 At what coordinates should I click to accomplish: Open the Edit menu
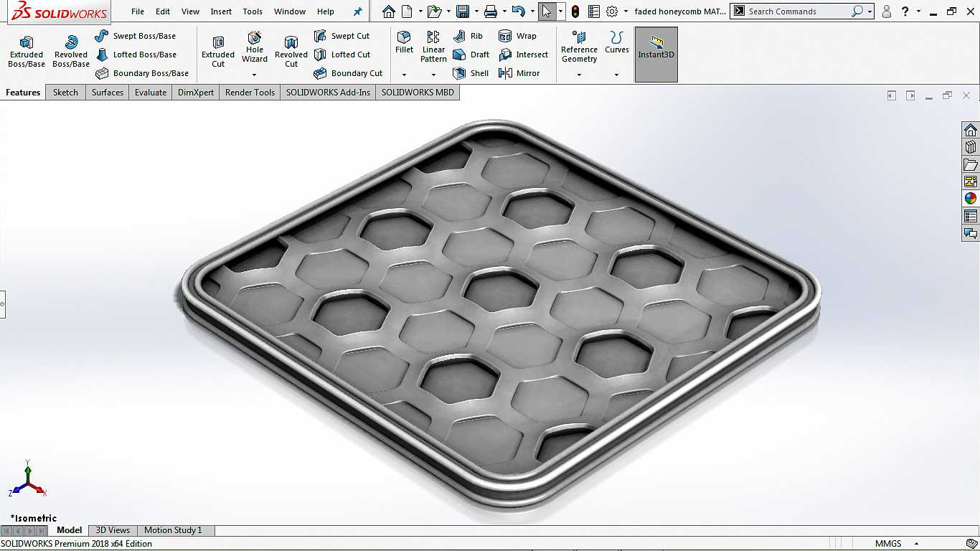point(163,11)
